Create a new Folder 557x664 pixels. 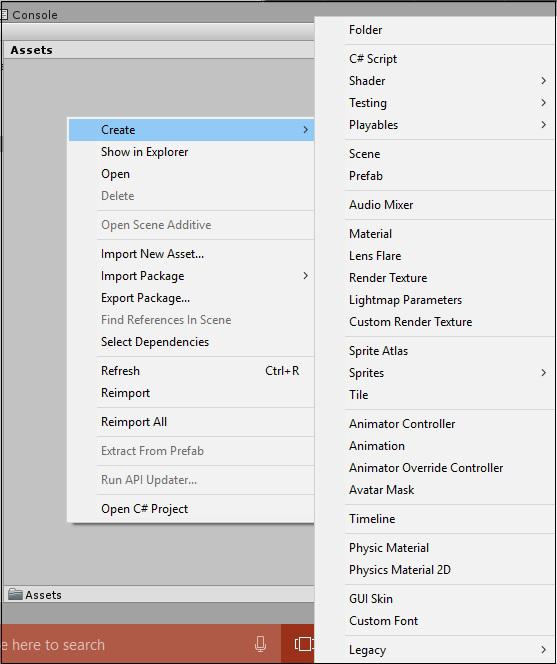(435, 30)
